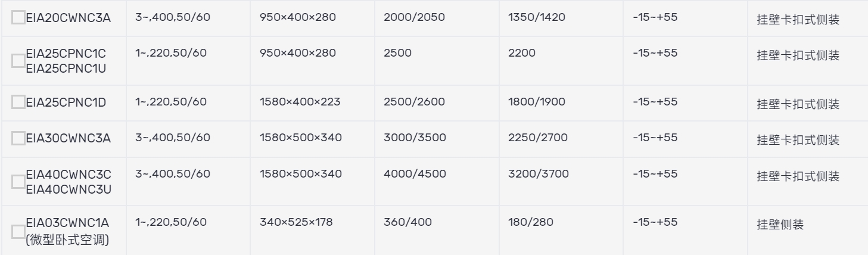The image size is (868, 255).
Task: Toggle the checkbox for EIA40CWNC3C / EIA40CWNC3U
Action: tap(19, 181)
